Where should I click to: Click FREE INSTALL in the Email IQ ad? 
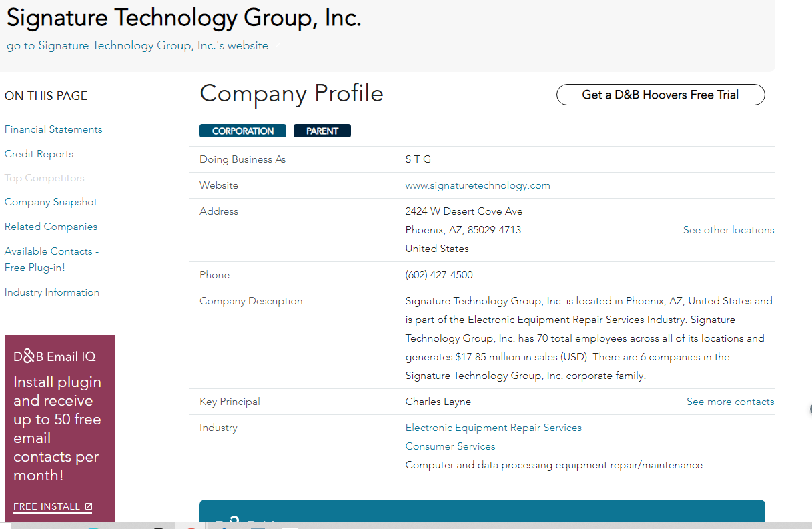47,506
